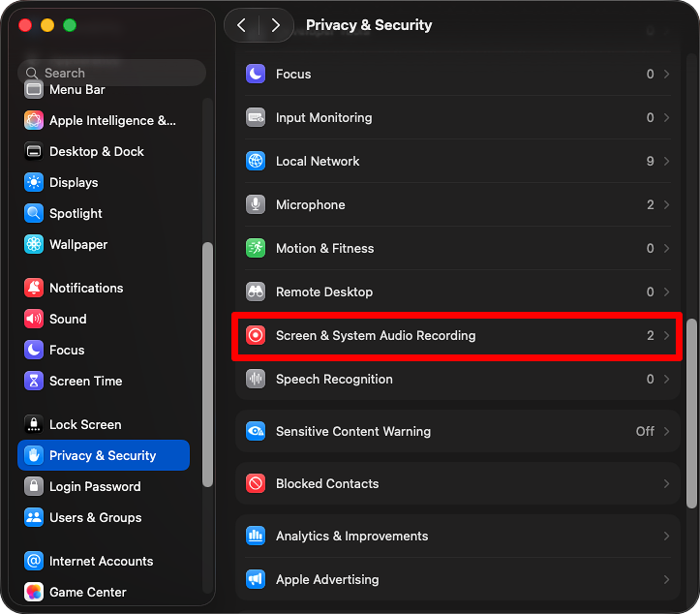Click the Microphone icon in the privacy list
700x614 pixels.
click(x=256, y=204)
